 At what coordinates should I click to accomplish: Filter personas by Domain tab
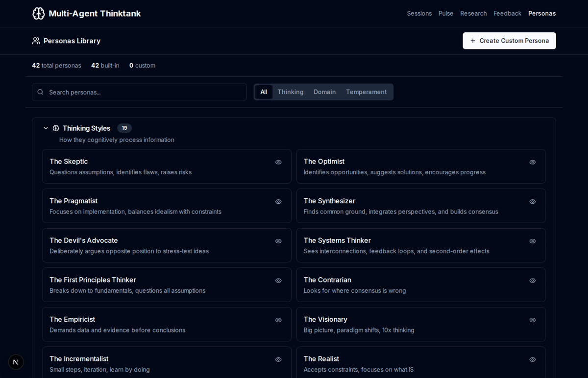click(324, 92)
